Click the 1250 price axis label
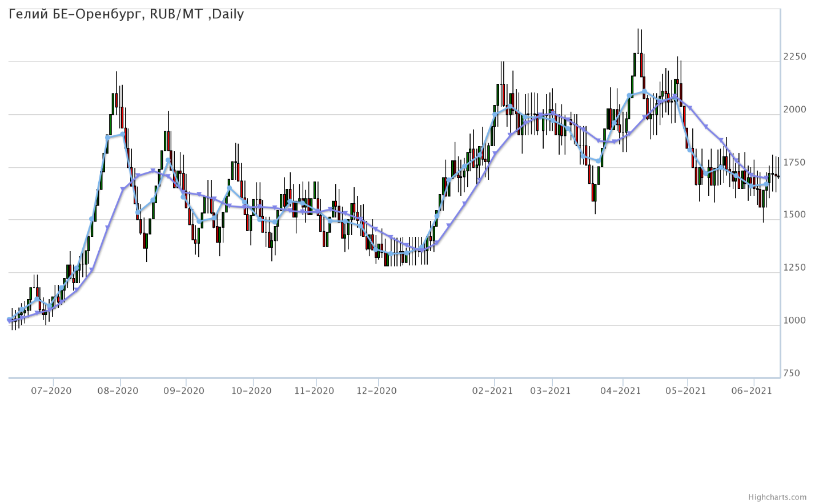This screenshot has height=504, width=815. point(795,268)
